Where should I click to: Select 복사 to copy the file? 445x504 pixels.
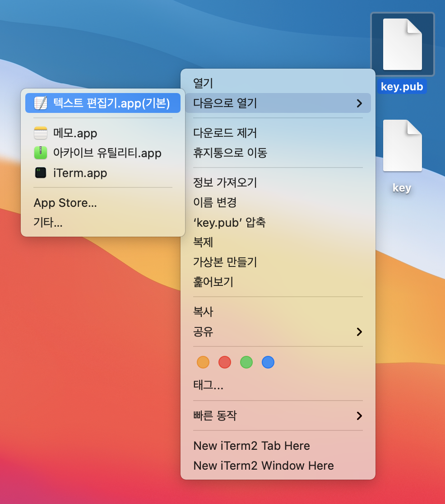(x=278, y=312)
